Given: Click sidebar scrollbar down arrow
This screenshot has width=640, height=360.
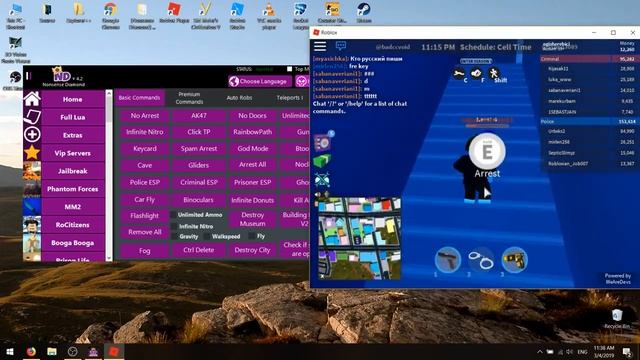Looking at the screenshot, I should click(x=109, y=258).
